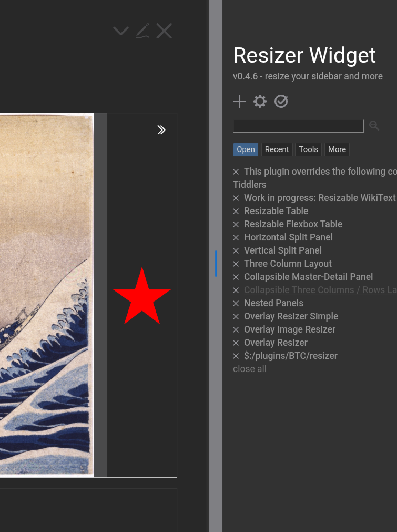Close the Overlay Resizer Simple entry
397x532 pixels.
click(x=236, y=317)
